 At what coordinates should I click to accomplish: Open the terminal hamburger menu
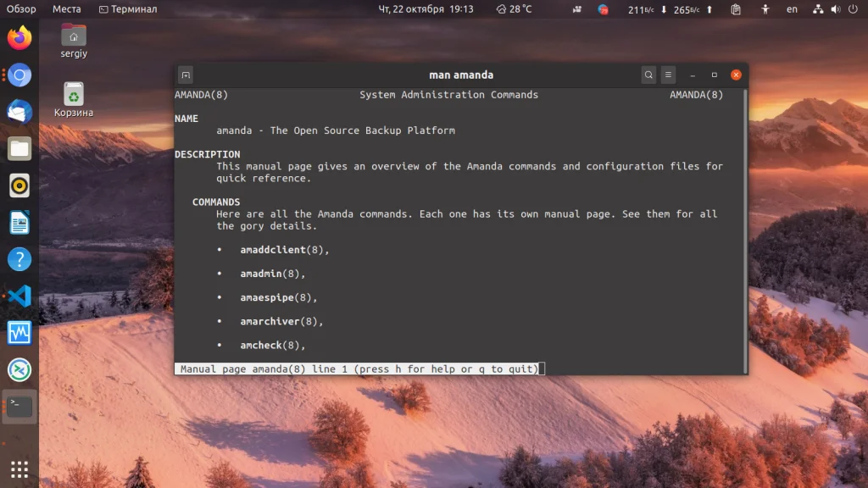tap(668, 75)
